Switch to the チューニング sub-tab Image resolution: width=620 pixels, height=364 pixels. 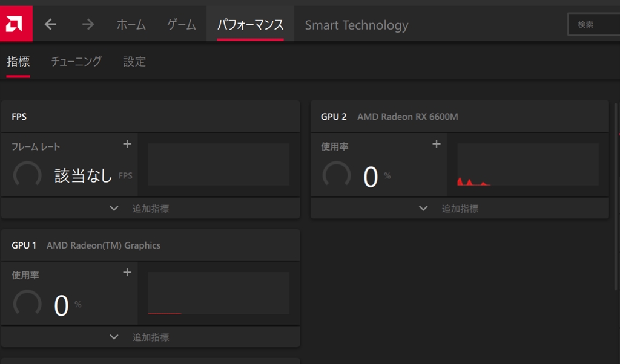point(76,62)
